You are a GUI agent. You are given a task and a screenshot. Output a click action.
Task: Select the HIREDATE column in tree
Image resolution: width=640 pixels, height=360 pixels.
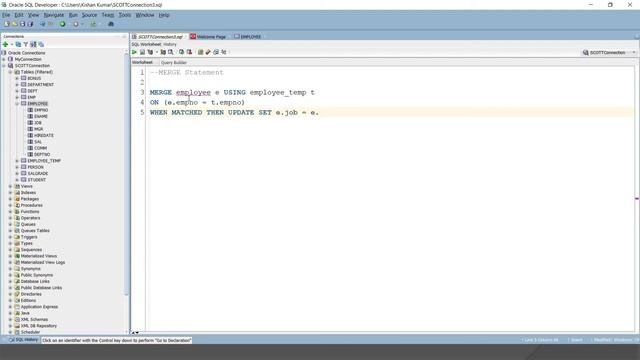44,136
